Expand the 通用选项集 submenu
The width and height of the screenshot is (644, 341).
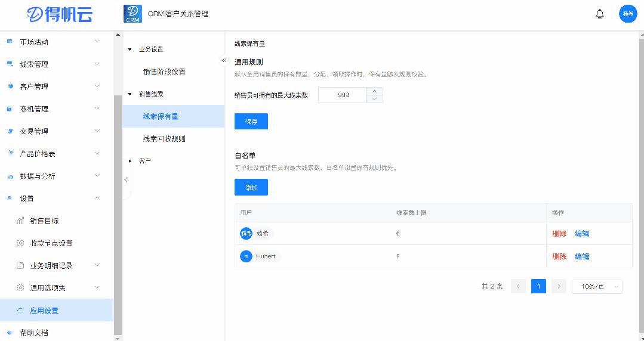97,287
